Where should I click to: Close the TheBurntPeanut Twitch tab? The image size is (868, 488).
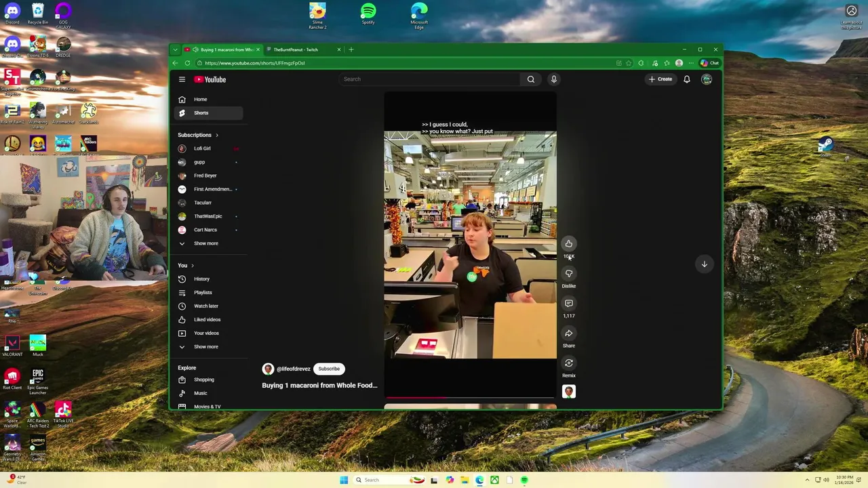pyautogui.click(x=339, y=49)
